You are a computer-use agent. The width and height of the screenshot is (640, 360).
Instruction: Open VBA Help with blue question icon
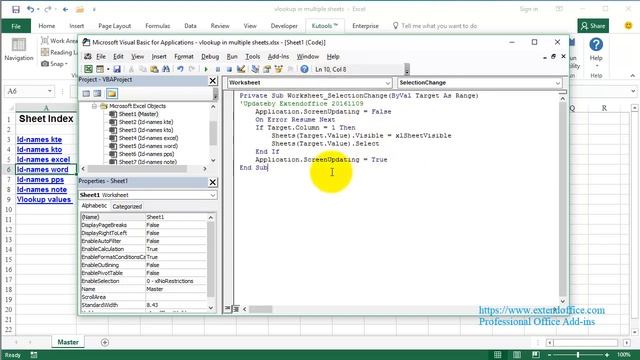pos(304,69)
